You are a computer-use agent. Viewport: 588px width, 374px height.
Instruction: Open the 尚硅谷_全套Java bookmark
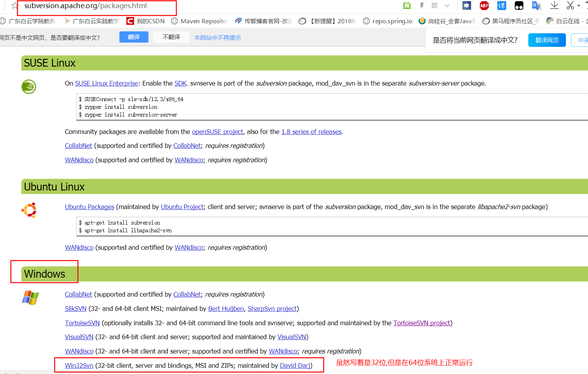pyautogui.click(x=447, y=21)
